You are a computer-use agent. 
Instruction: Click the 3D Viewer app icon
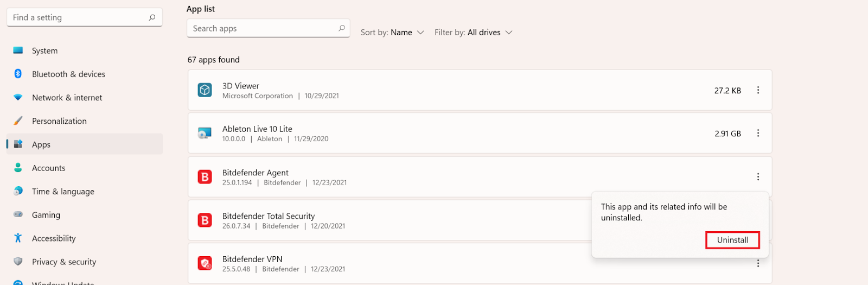point(205,90)
